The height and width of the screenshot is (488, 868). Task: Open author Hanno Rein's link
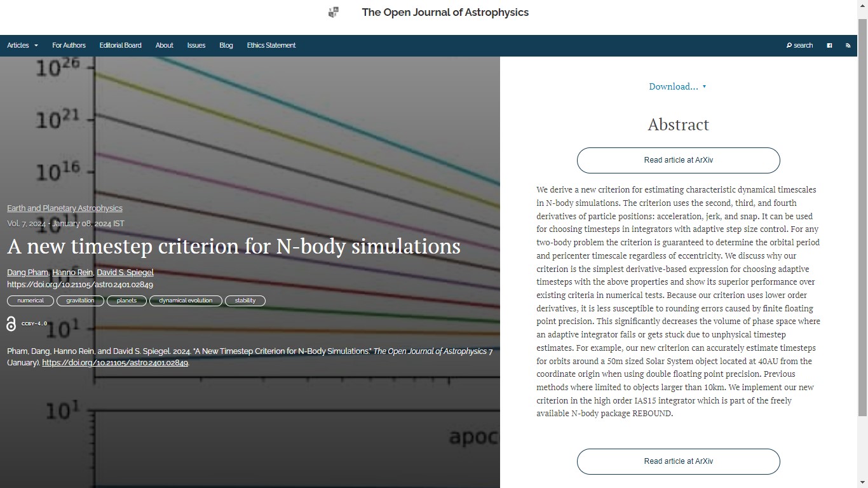click(72, 273)
